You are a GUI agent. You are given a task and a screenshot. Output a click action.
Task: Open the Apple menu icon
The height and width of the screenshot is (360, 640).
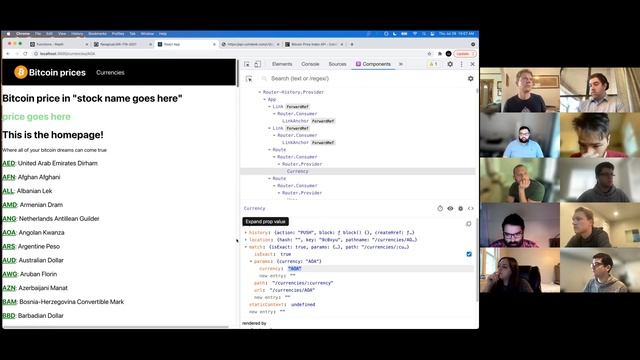(8, 34)
